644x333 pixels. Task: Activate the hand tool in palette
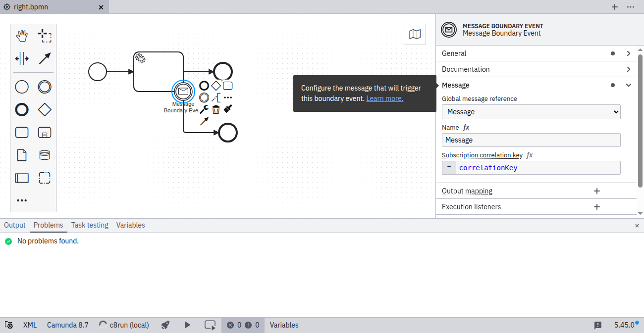[22, 36]
